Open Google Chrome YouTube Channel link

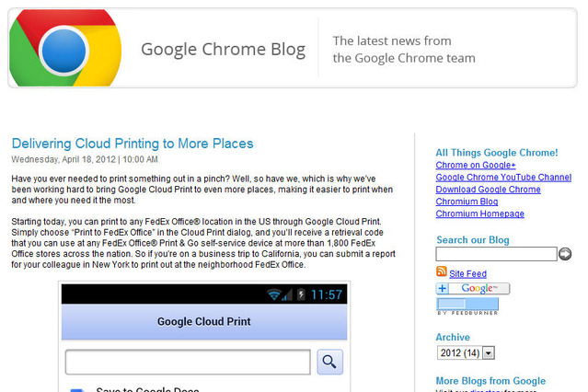(x=503, y=177)
